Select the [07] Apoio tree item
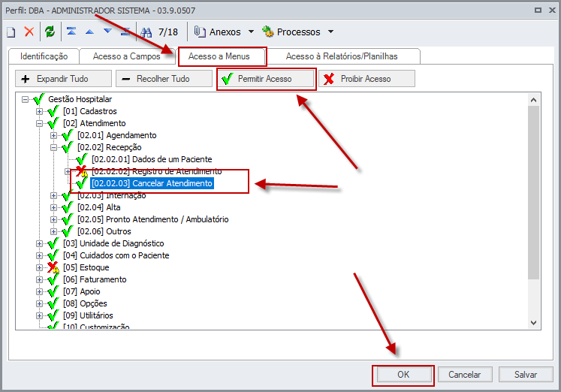The image size is (561, 392). [82, 291]
